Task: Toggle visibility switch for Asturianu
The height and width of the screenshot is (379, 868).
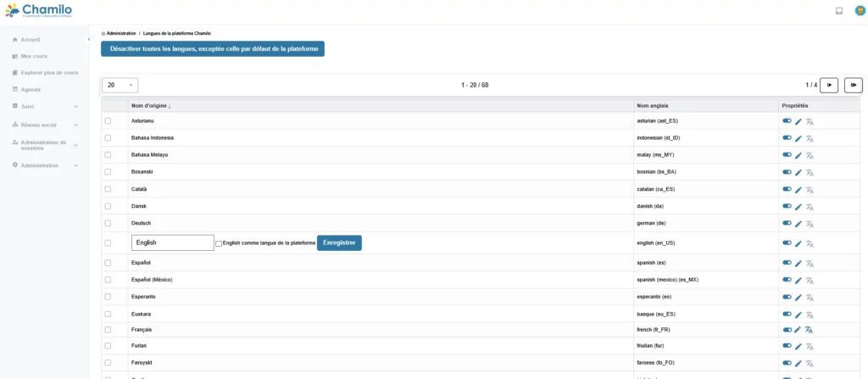Action: 787,120
